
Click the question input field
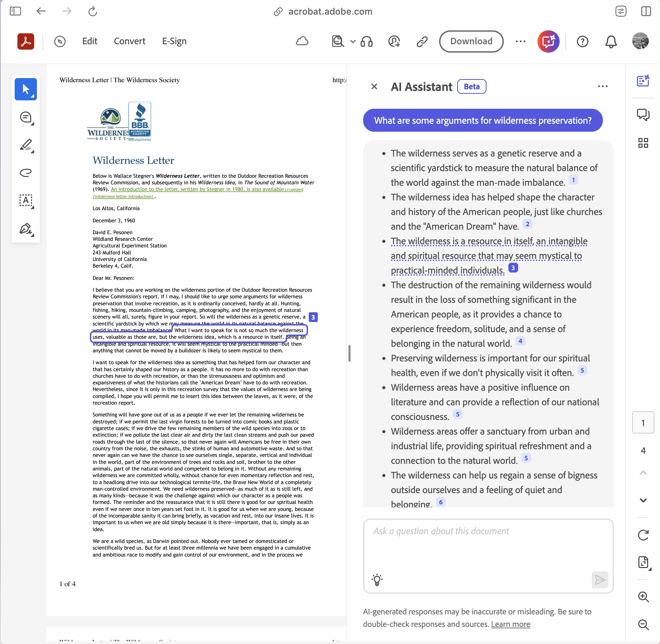488,547
